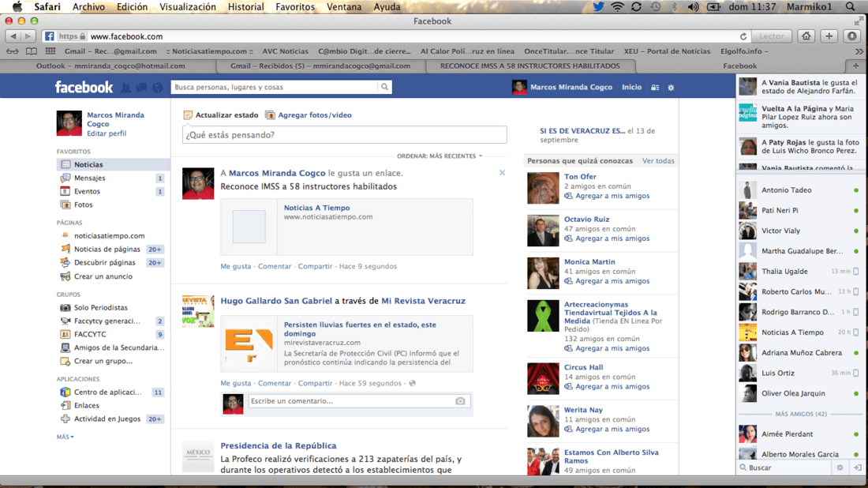Image resolution: width=868 pixels, height=488 pixels.
Task: Click the Gmail bookmark in favorites bar
Action: click(110, 51)
